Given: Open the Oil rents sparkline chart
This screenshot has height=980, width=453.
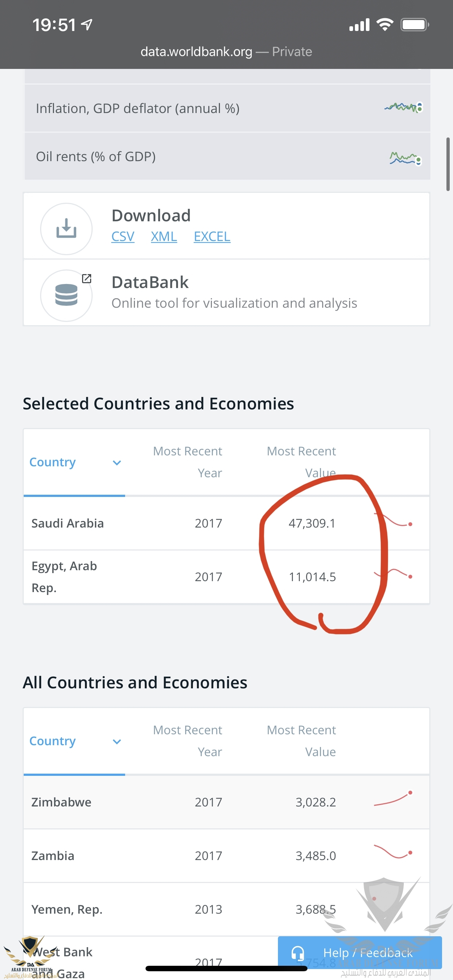Looking at the screenshot, I should pos(405,158).
